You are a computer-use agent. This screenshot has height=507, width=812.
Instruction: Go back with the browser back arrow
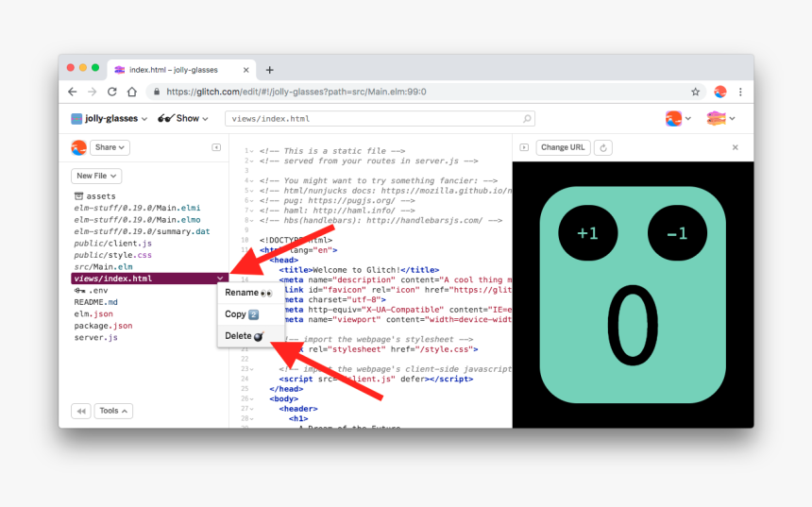click(73, 92)
